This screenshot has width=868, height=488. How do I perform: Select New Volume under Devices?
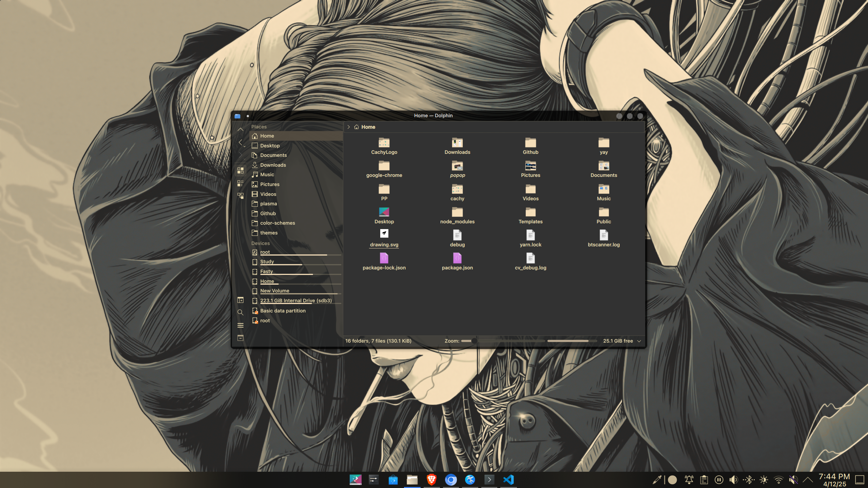coord(296,291)
